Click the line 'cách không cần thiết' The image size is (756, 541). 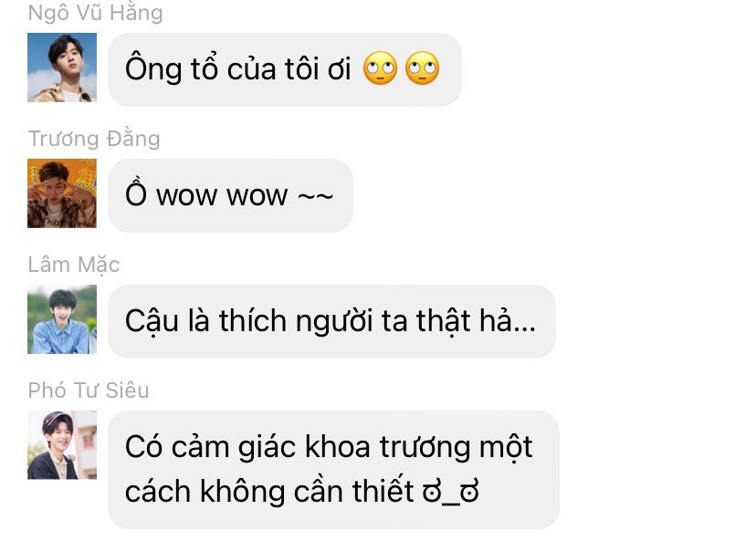click(x=269, y=491)
